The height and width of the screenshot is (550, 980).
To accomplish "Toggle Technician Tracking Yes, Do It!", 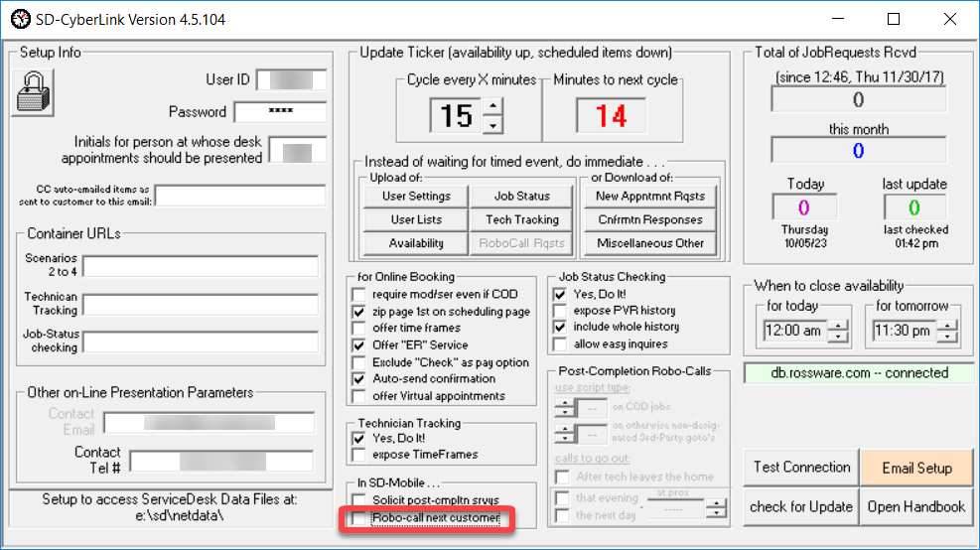I will click(x=358, y=438).
